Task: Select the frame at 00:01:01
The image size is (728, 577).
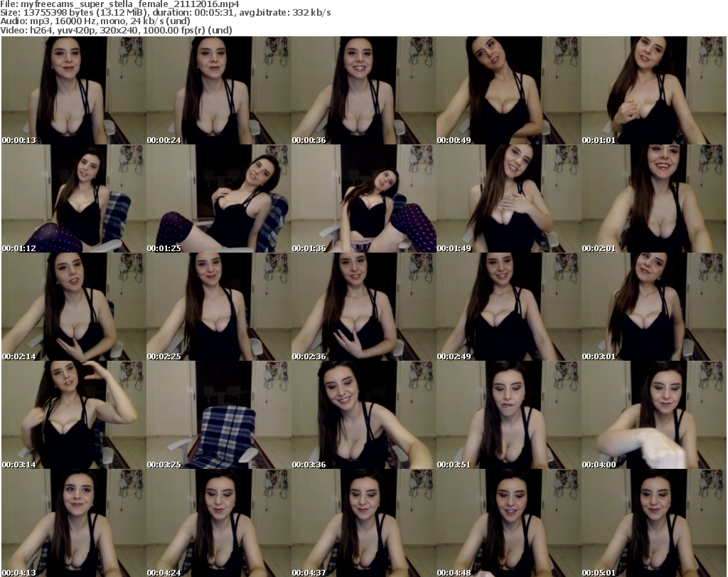Action: [654, 90]
